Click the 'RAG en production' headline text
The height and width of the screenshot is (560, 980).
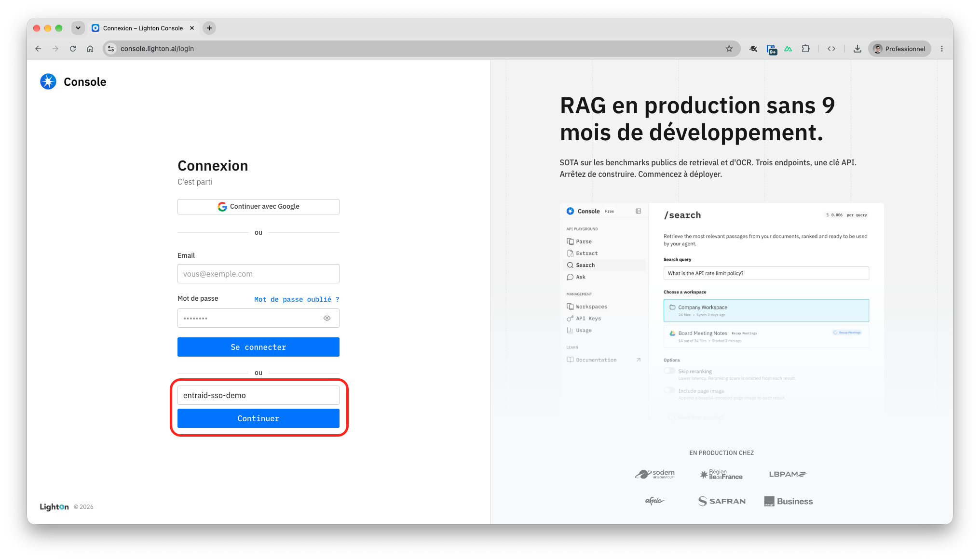pyautogui.click(x=697, y=119)
